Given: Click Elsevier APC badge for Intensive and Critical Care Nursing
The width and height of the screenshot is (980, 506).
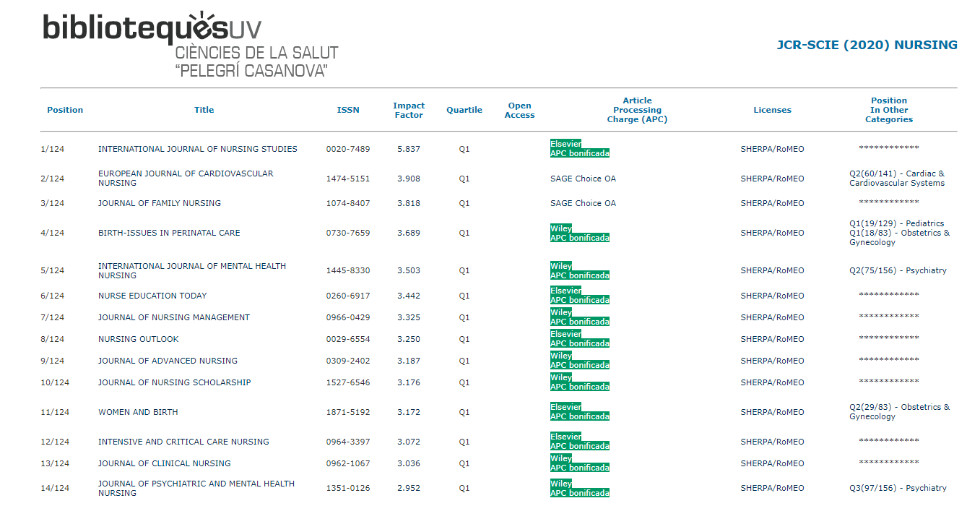Looking at the screenshot, I should [x=579, y=442].
